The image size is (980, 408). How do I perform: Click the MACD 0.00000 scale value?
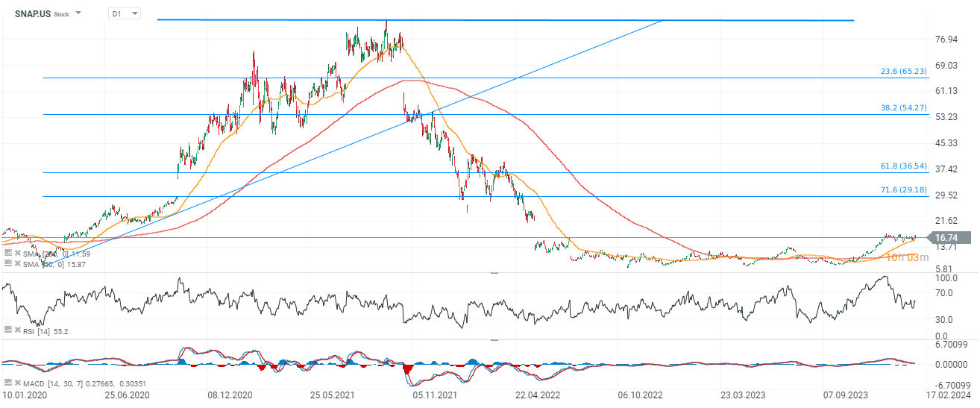(952, 365)
